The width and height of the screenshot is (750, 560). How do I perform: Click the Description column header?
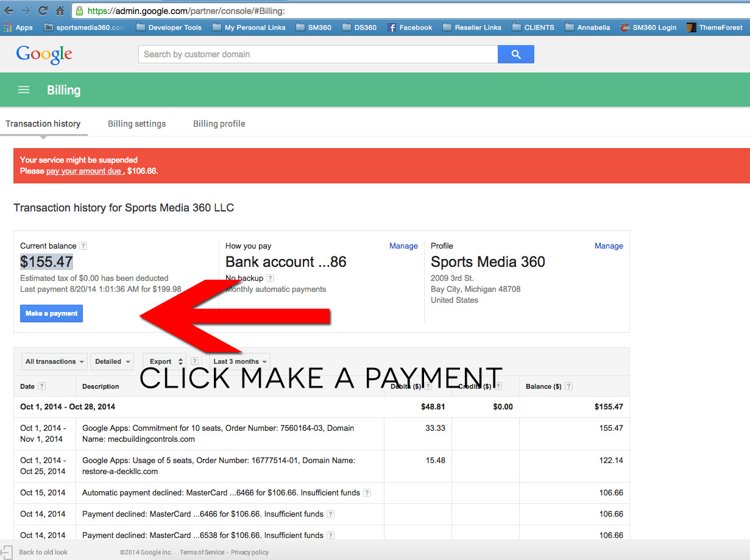click(101, 386)
